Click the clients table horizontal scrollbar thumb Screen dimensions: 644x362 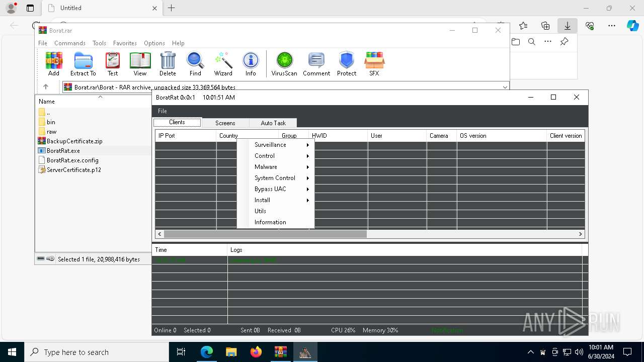pyautogui.click(x=265, y=234)
